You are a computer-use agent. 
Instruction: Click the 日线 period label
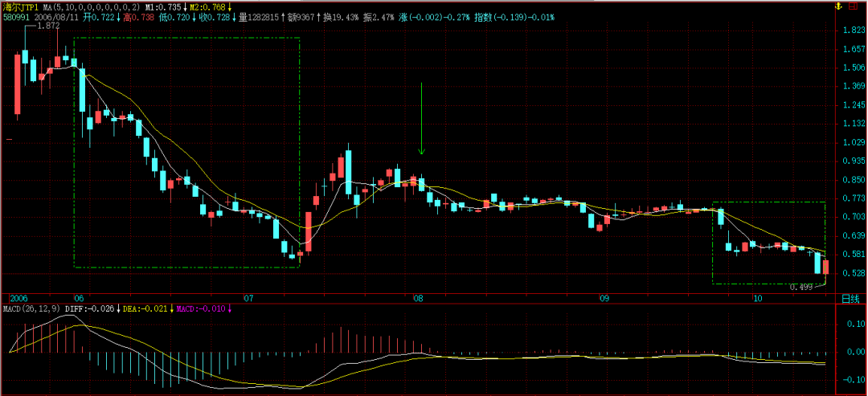[851, 300]
